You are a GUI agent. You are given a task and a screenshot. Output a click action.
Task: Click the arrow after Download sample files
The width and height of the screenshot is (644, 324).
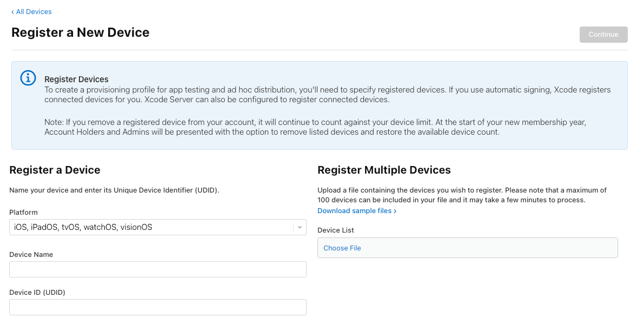click(x=394, y=210)
